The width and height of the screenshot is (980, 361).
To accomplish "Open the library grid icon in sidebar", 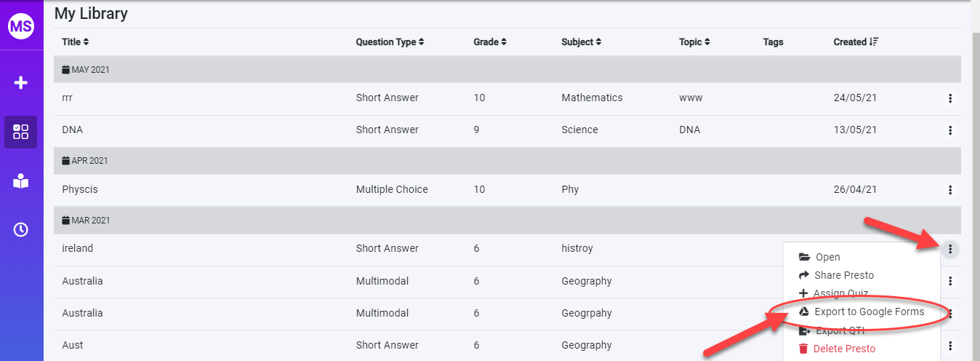I will (21, 132).
